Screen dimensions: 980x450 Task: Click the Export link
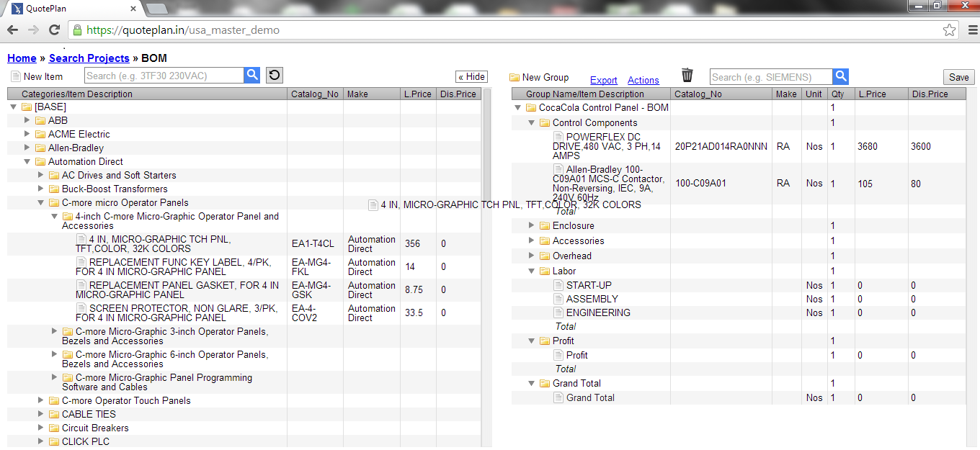[x=604, y=80]
